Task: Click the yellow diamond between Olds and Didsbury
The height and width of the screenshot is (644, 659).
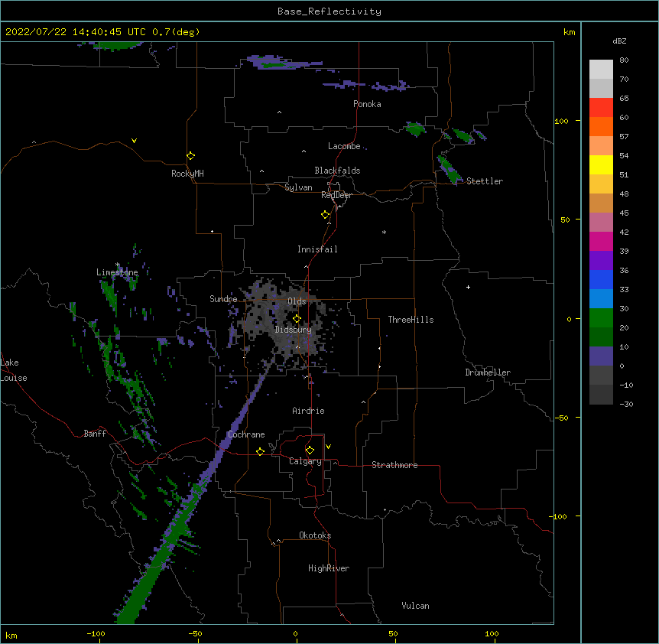Action: [297, 319]
